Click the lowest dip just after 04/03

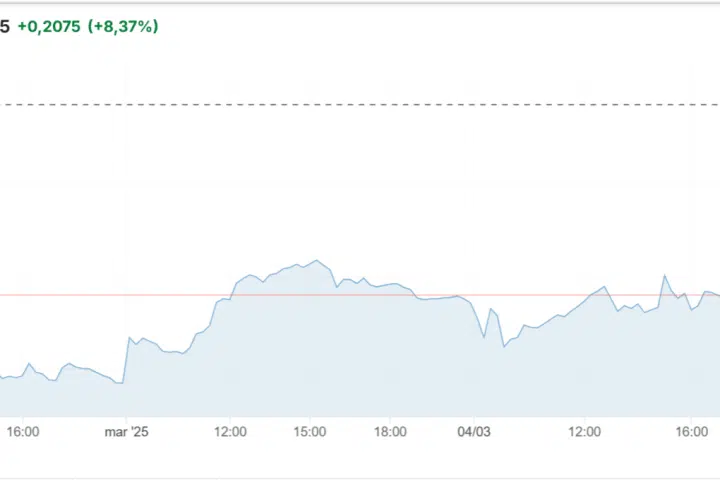pyautogui.click(x=504, y=346)
